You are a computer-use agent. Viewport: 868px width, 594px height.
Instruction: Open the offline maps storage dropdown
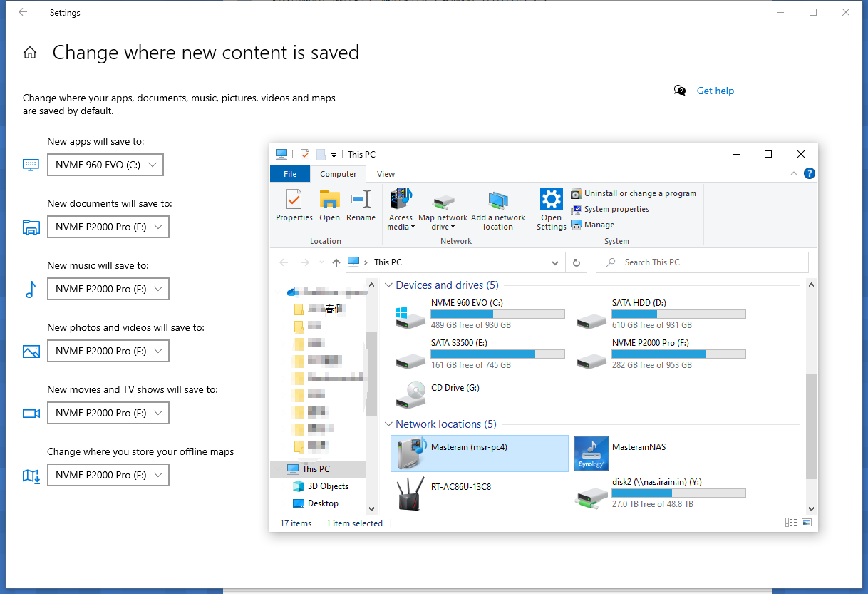point(108,475)
